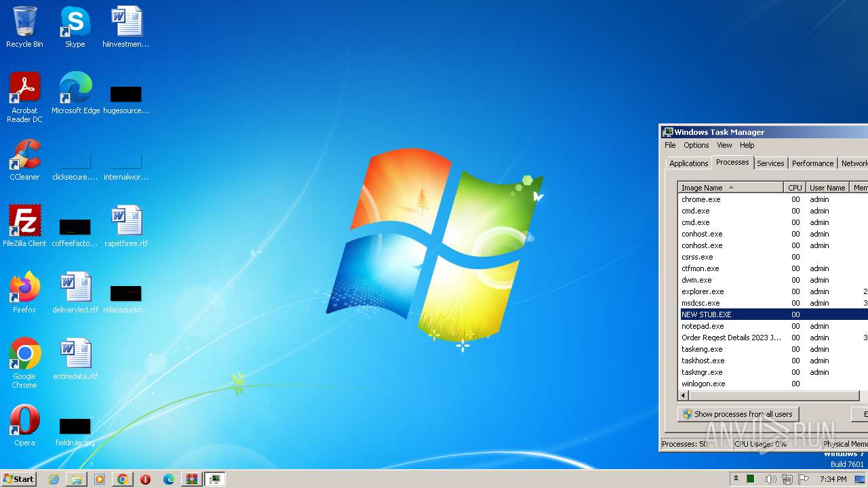Viewport: 868px width, 488px height.
Task: Launch Internet Explorer from the taskbar
Action: pos(54,479)
